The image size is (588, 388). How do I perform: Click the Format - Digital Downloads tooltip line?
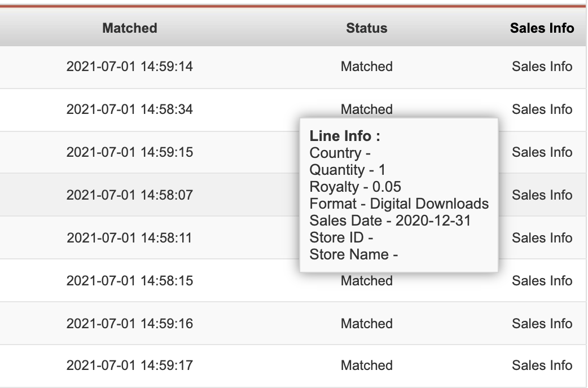point(399,204)
